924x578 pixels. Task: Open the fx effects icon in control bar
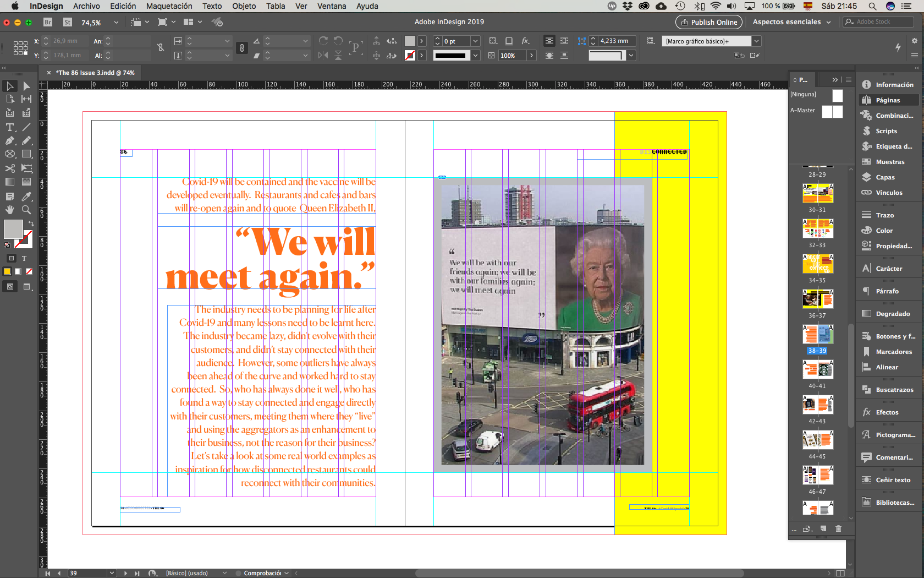pos(526,41)
